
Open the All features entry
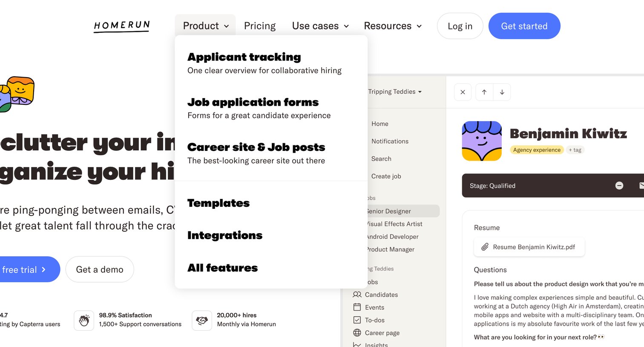(x=222, y=268)
